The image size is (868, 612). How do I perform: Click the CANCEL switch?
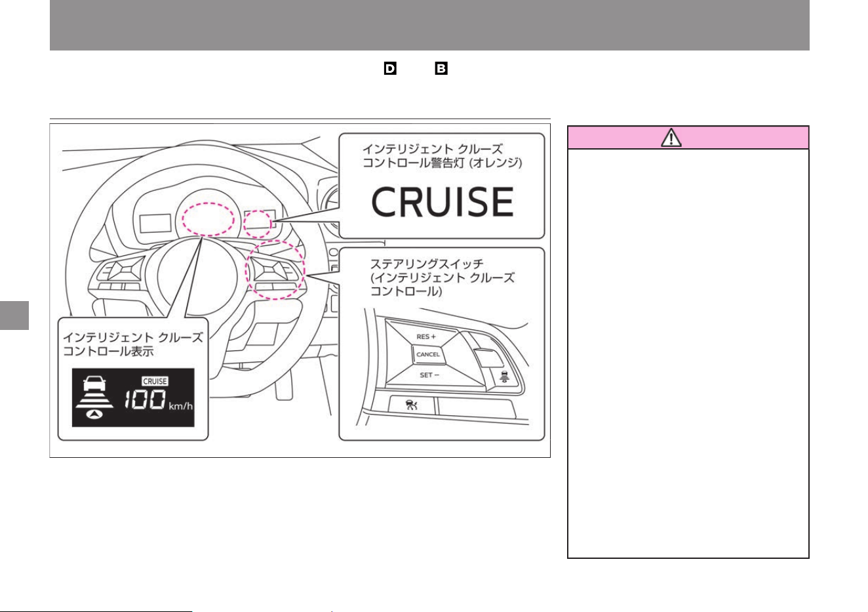(428, 354)
